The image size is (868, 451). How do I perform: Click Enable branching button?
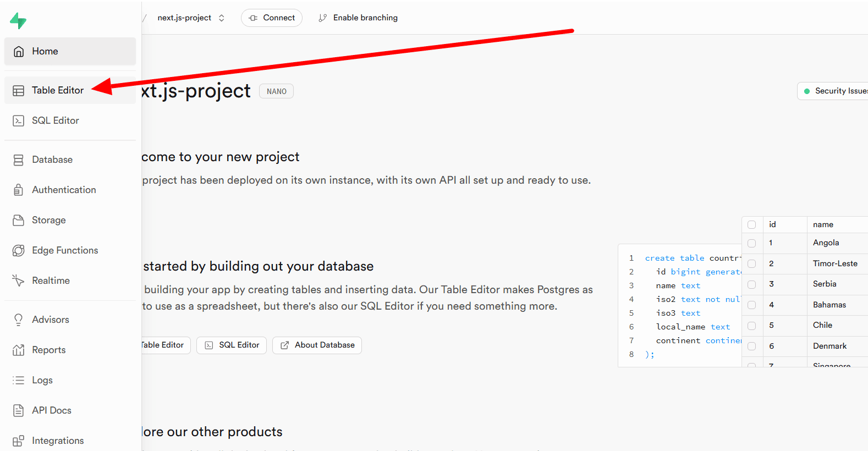coord(358,18)
